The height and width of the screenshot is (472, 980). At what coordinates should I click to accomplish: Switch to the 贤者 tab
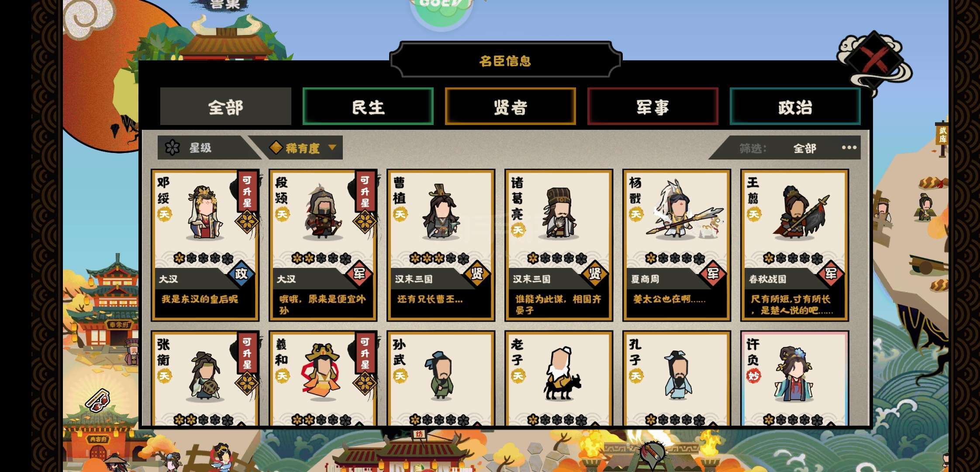pos(510,107)
